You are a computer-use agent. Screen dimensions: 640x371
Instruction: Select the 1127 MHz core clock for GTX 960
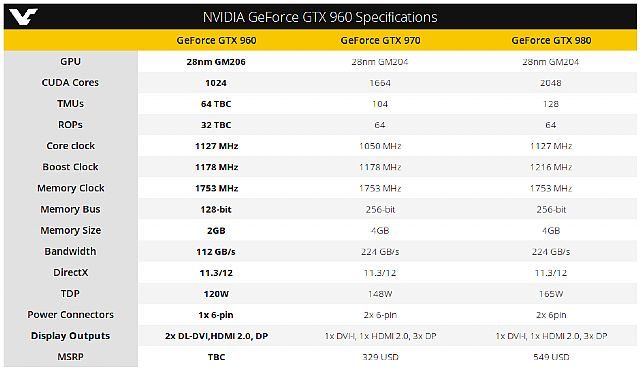[x=216, y=146]
